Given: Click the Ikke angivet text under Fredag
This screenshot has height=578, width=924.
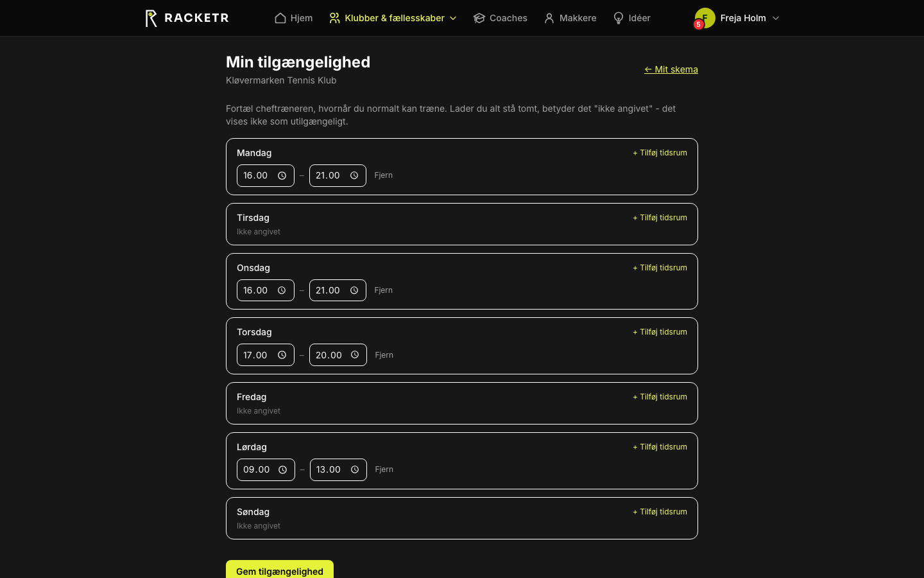Looking at the screenshot, I should 259,411.
